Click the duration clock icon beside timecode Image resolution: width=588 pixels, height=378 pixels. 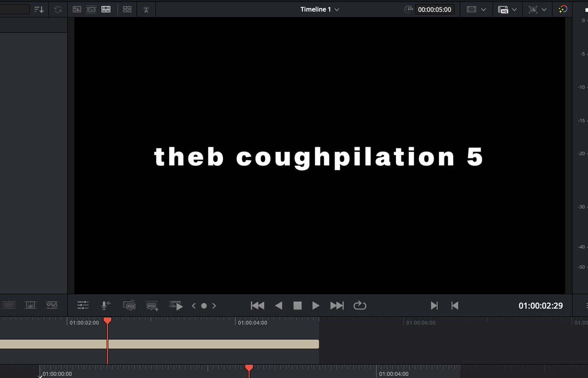pyautogui.click(x=409, y=9)
